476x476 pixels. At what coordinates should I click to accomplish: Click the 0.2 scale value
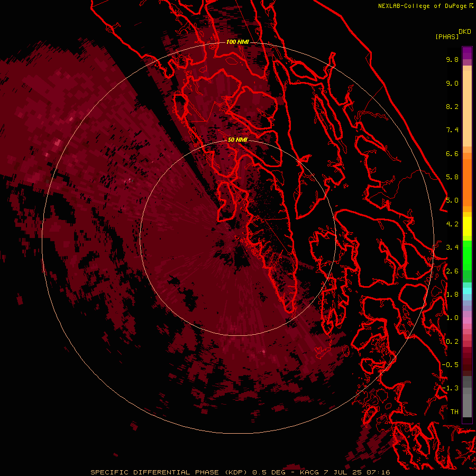coord(452,342)
